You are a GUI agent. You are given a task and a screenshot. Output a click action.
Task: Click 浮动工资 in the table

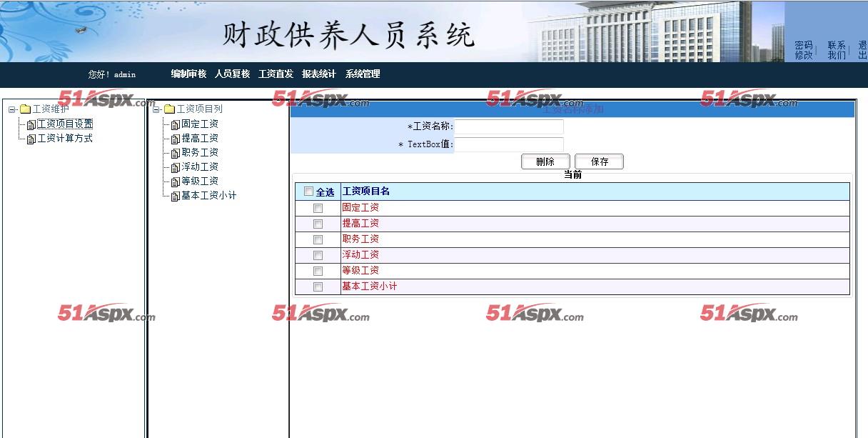pos(360,255)
